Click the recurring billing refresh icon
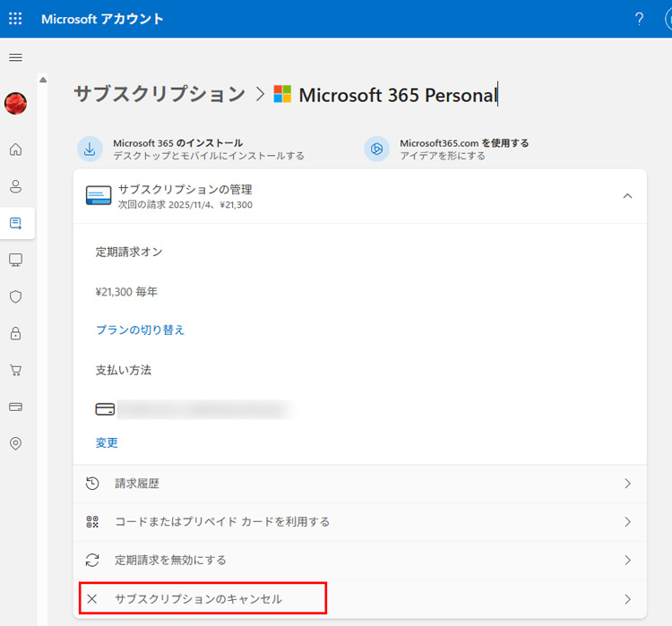 [x=92, y=560]
